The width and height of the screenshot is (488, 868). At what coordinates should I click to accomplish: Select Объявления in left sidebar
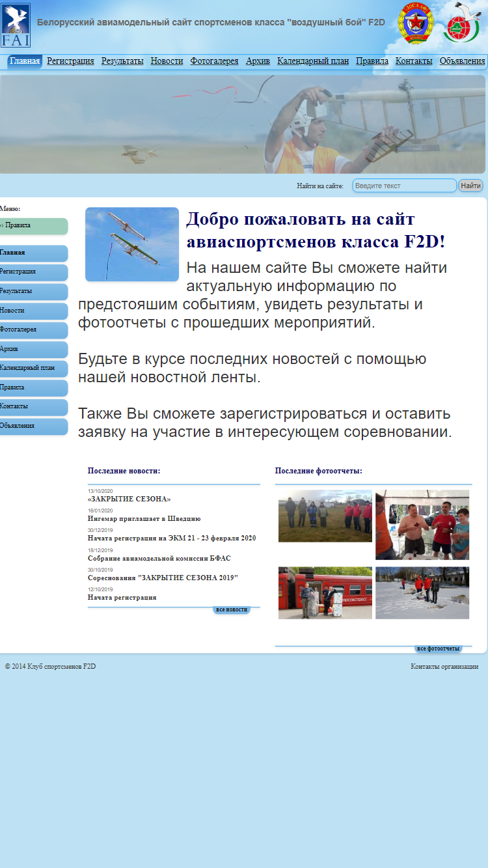coord(33,427)
